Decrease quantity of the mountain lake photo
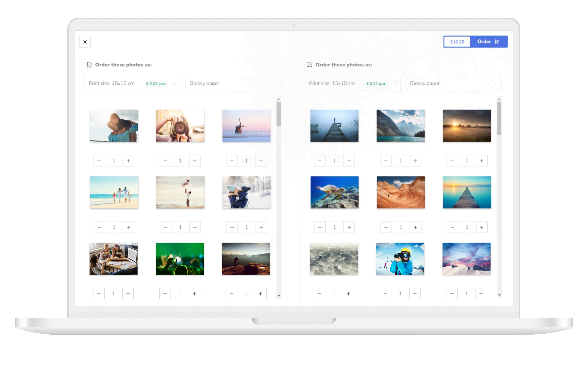Image resolution: width=588 pixels, height=369 pixels. tap(386, 161)
